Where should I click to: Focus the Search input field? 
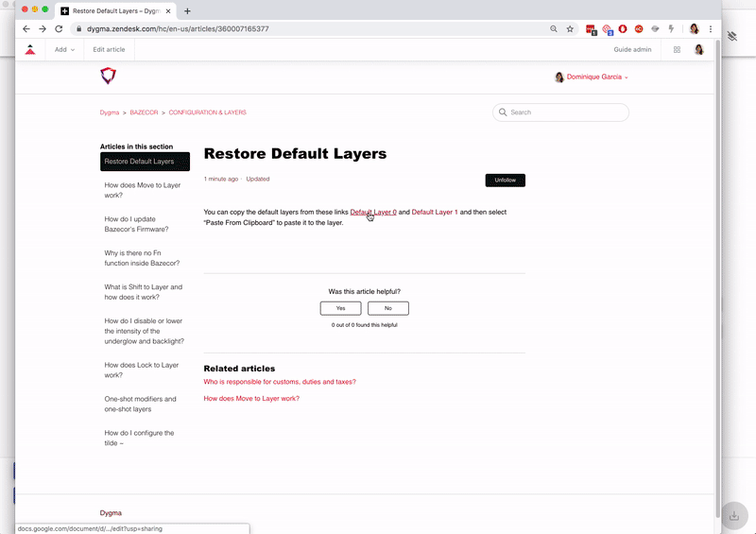pyautogui.click(x=560, y=112)
